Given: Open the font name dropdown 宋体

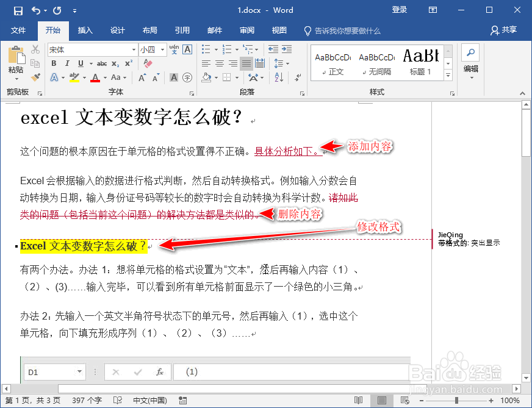Looking at the screenshot, I should (x=134, y=50).
